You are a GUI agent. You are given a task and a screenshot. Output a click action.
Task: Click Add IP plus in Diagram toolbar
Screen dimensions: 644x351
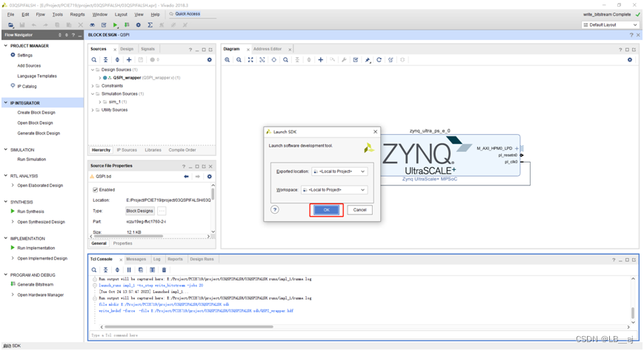(x=320, y=59)
